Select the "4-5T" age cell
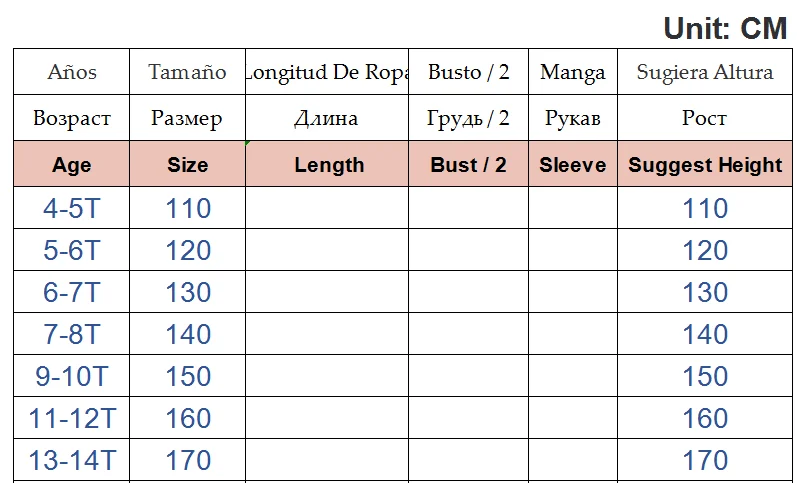The image size is (797, 483). [x=71, y=208]
